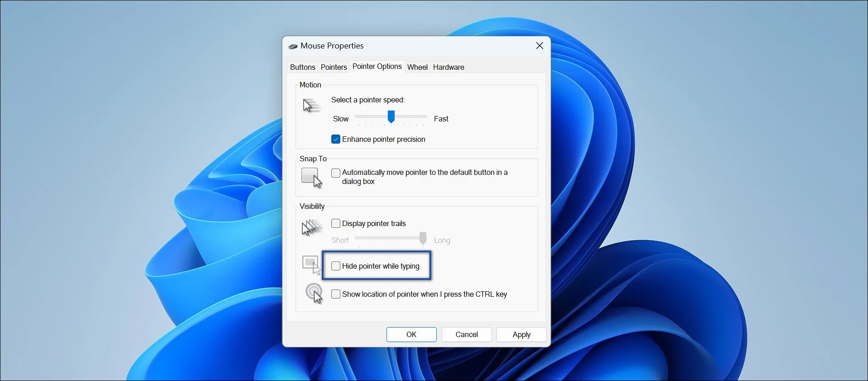This screenshot has width=868, height=381.
Task: Click the pointer speed slider thumb
Action: coord(391,117)
